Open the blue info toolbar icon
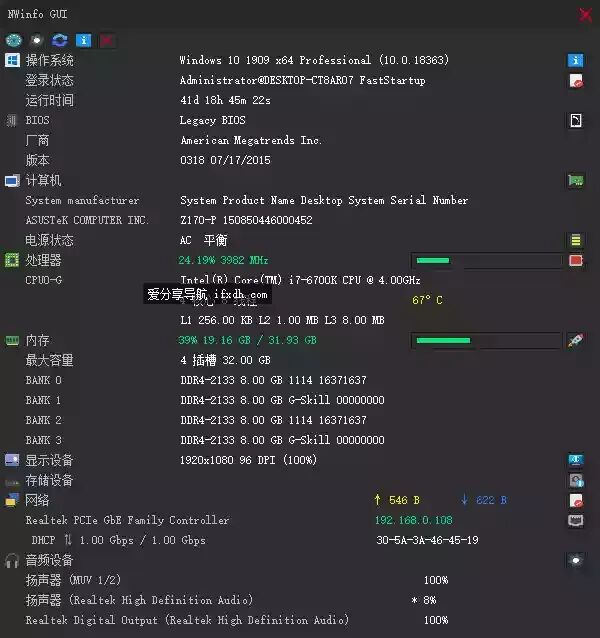This screenshot has width=600, height=638. 83,40
